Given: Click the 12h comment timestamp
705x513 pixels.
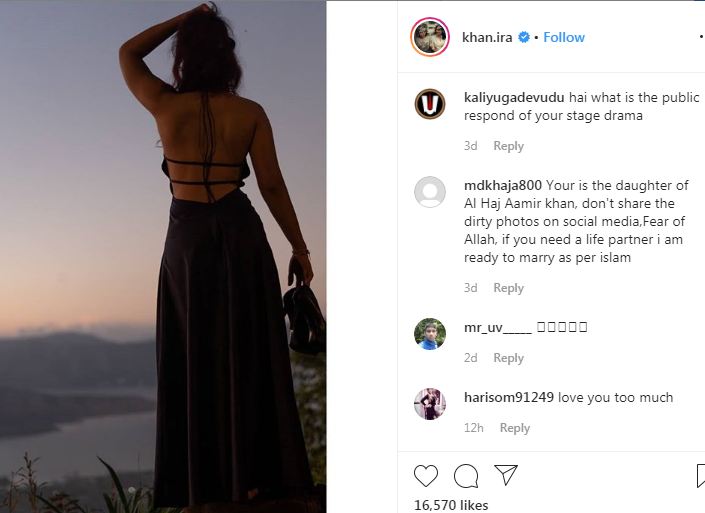Looking at the screenshot, I should coord(474,428).
